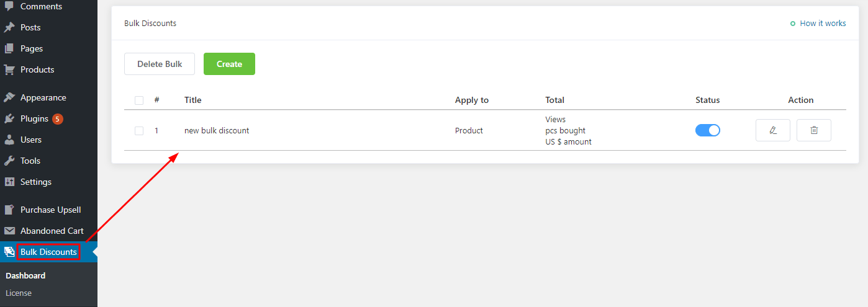Click the Posts pushpin icon
Viewport: 868px width, 307px height.
9,27
